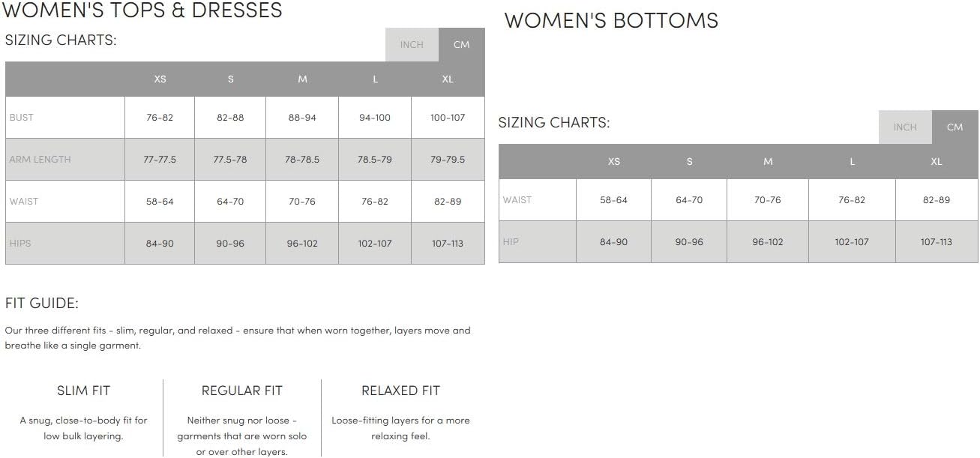This screenshot has height=458, width=980.
Task: Click the WOMEN'S BOTTOMS title
Action: click(x=611, y=21)
